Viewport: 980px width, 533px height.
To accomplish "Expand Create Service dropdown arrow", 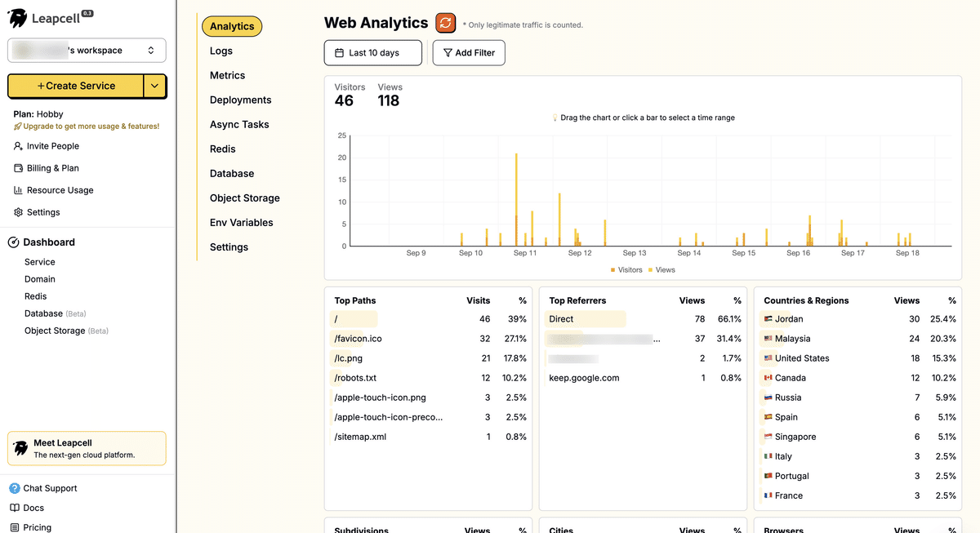I will coord(155,86).
